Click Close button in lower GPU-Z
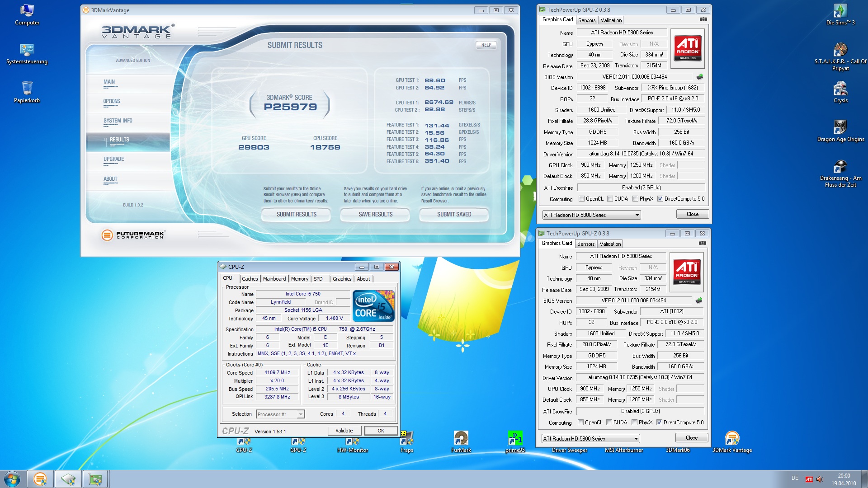The width and height of the screenshot is (868, 488). (692, 438)
